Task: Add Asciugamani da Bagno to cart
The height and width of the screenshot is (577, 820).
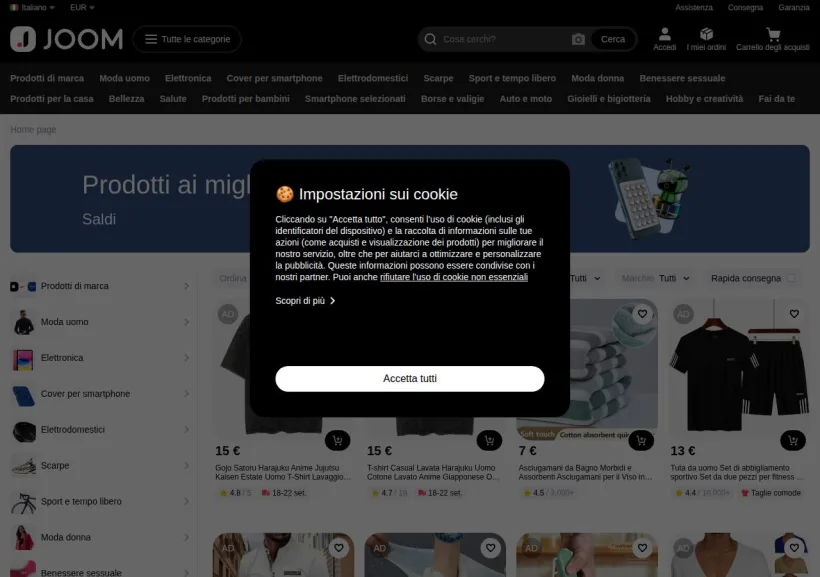Action: 641,440
